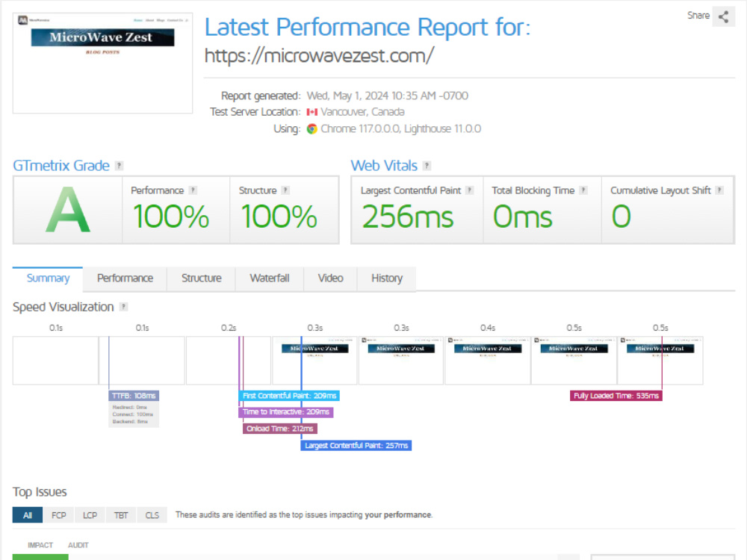View the History tab
Screen dimensions: 747x560
click(386, 279)
